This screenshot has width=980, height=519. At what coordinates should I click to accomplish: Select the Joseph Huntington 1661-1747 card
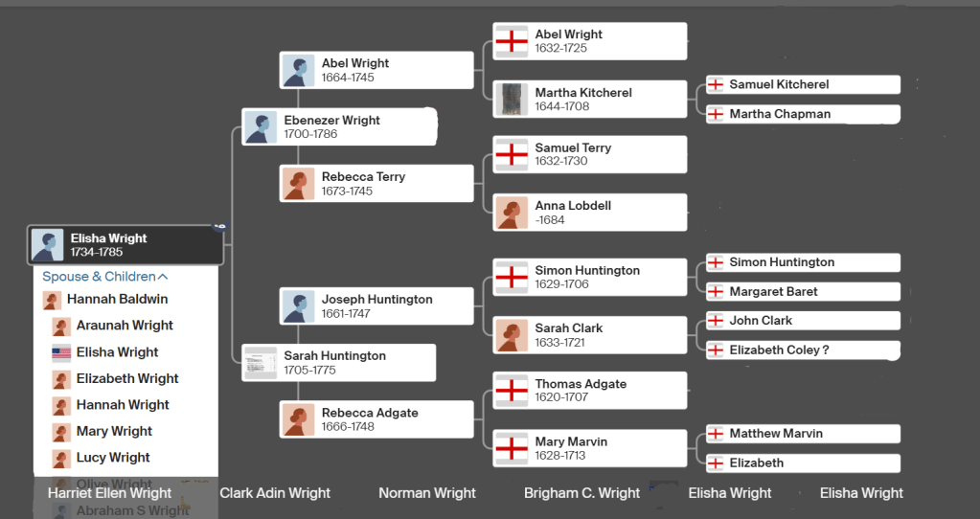pos(376,306)
